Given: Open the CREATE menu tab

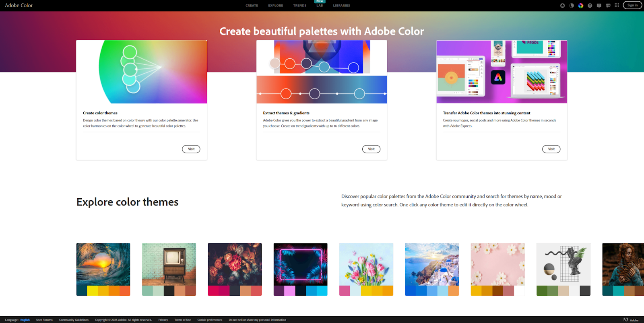Looking at the screenshot, I should 252,6.
